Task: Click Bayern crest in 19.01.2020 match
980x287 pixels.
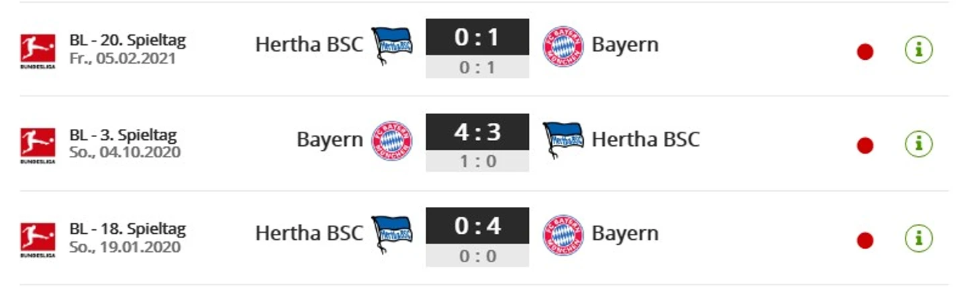Action: coord(562,235)
